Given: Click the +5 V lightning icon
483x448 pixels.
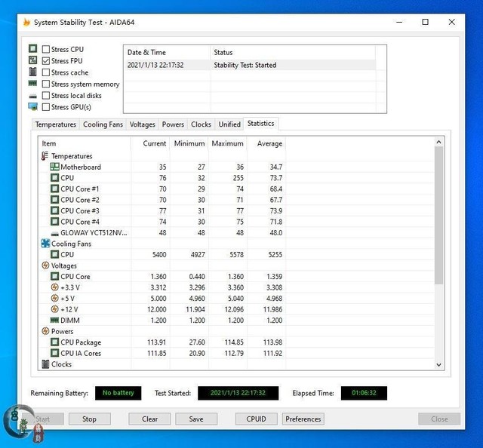Looking at the screenshot, I should click(x=54, y=299).
